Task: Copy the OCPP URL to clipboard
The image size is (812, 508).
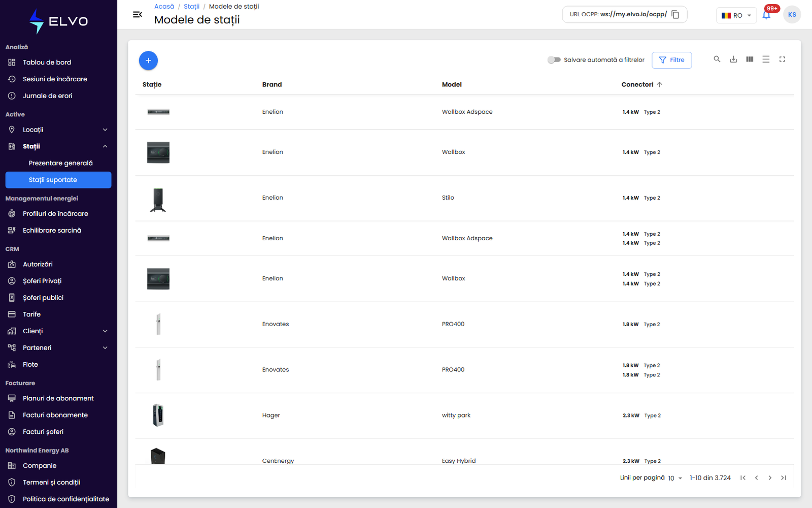Action: pyautogui.click(x=675, y=14)
